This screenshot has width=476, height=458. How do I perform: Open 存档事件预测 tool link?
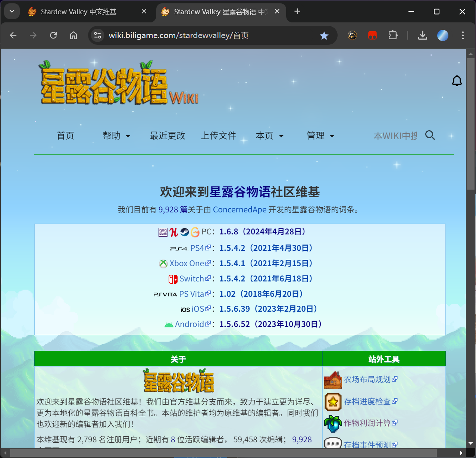pyautogui.click(x=370, y=444)
